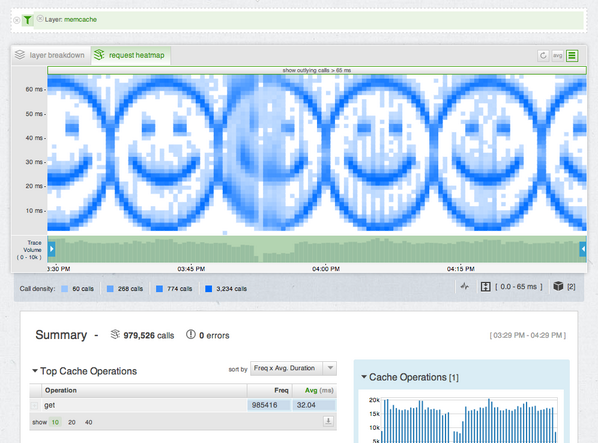Click the 268 calls density swatch
The image size is (598, 443).
(x=110, y=289)
